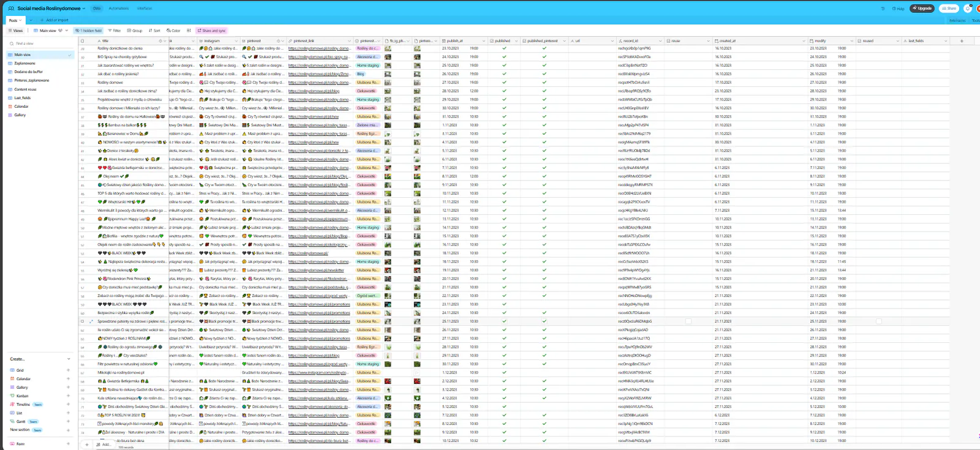Image resolution: width=980 pixels, height=450 pixels.
Task: Click the 1 hidden field toggle
Action: (88, 31)
